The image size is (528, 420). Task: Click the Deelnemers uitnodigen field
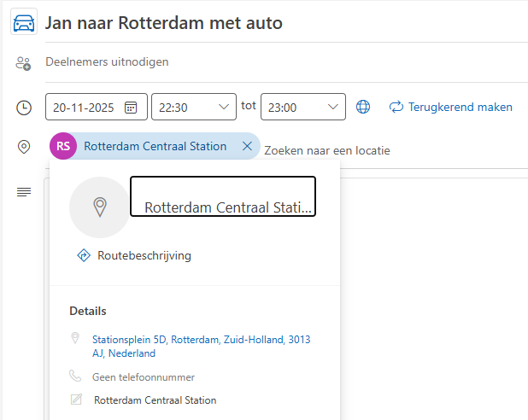[x=107, y=62]
